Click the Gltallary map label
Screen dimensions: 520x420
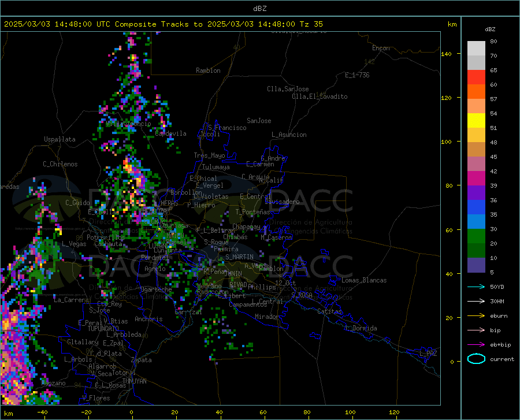[83, 342]
